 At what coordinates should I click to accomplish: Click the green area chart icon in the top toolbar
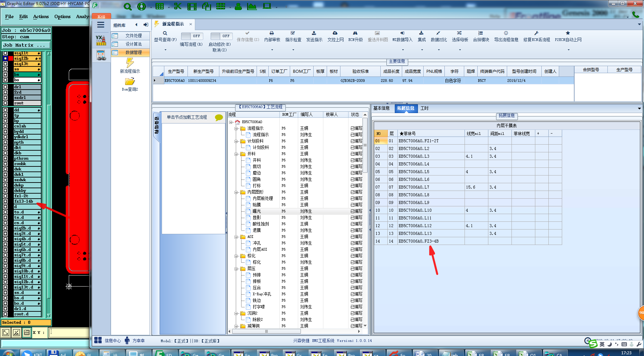pos(252,6)
